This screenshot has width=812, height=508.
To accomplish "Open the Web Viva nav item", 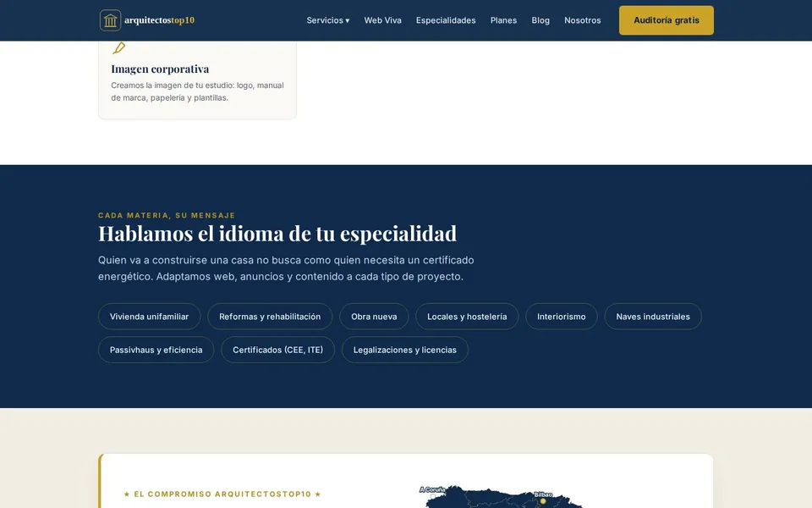I will click(x=382, y=20).
